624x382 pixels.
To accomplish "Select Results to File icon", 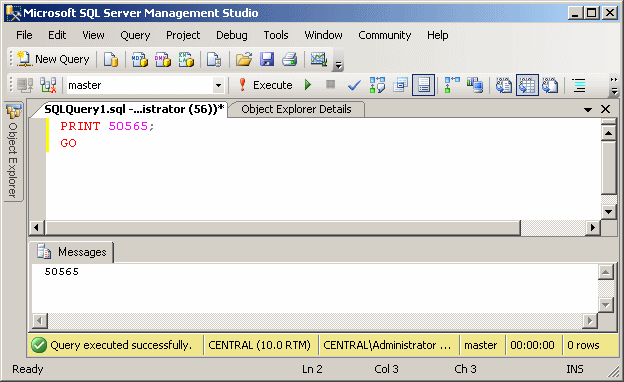I will (x=550, y=85).
